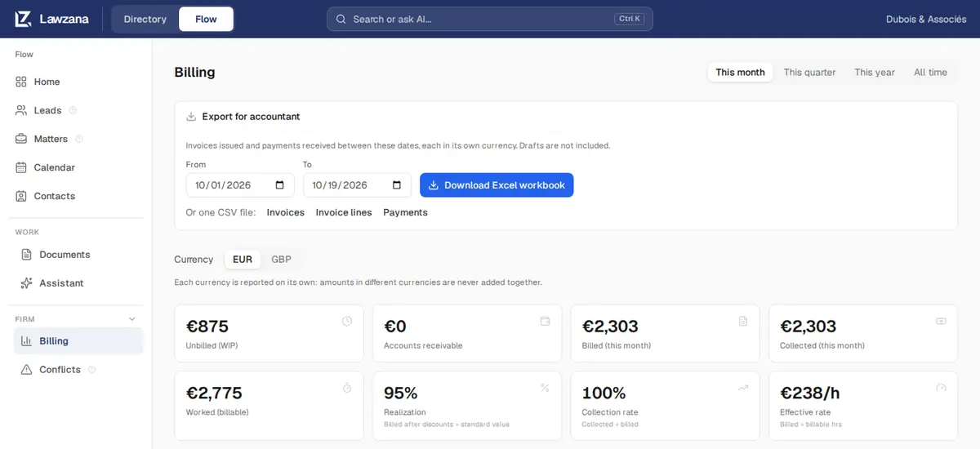This screenshot has height=449, width=980.
Task: Click the info icon next to Leads
Action: 73,110
